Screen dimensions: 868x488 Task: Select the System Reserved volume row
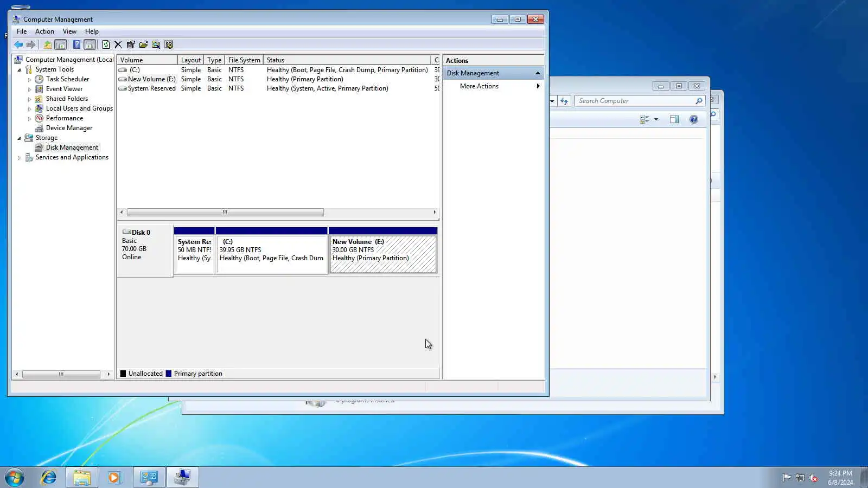click(278, 88)
